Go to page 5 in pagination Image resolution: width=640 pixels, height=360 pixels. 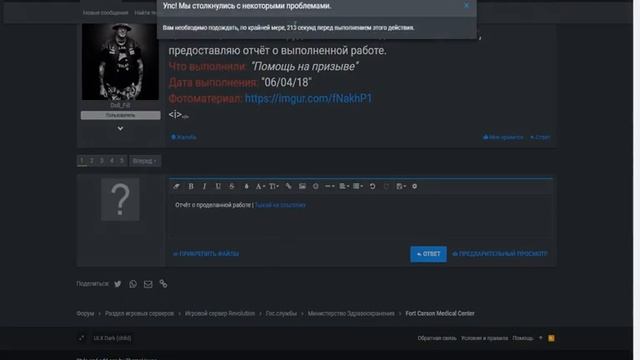pyautogui.click(x=122, y=161)
